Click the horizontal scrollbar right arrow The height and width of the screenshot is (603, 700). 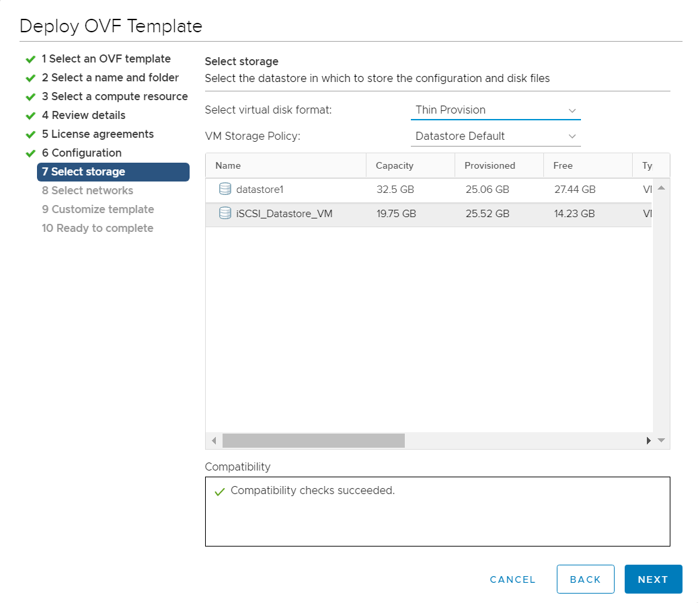click(x=648, y=440)
